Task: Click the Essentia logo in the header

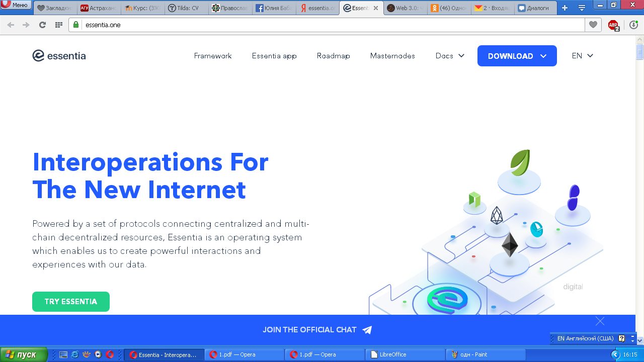Action: [x=59, y=56]
